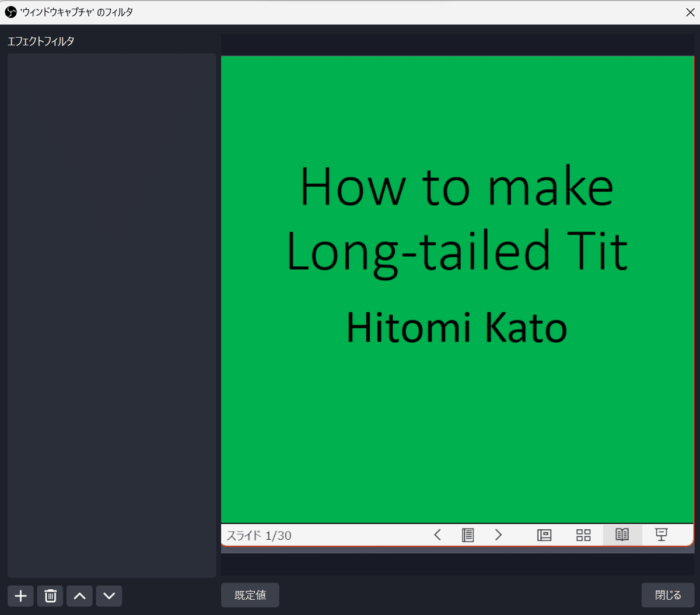The image size is (700, 615).
Task: Click the 既定値 defaults button
Action: pyautogui.click(x=250, y=595)
